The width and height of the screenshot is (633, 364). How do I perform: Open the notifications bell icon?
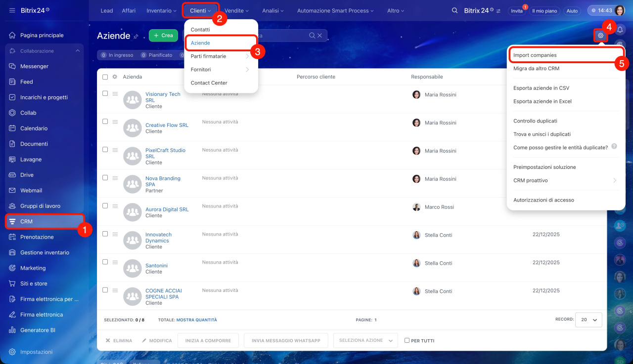pyautogui.click(x=620, y=30)
